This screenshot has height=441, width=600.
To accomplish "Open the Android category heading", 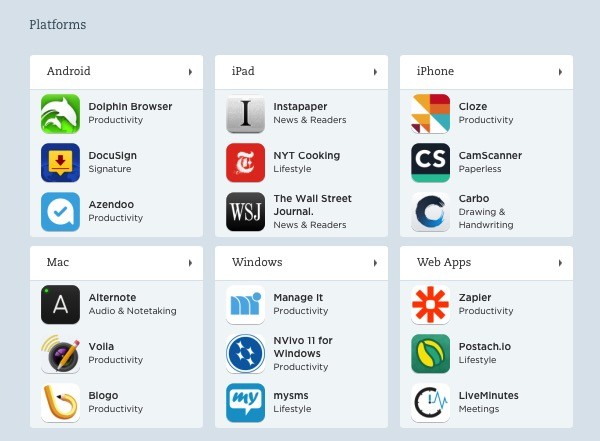I will [68, 71].
